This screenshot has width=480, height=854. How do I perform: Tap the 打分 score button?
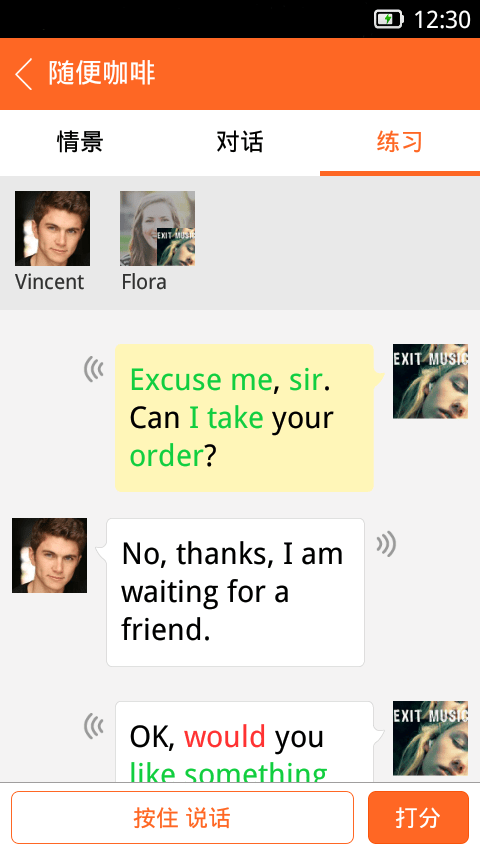418,817
